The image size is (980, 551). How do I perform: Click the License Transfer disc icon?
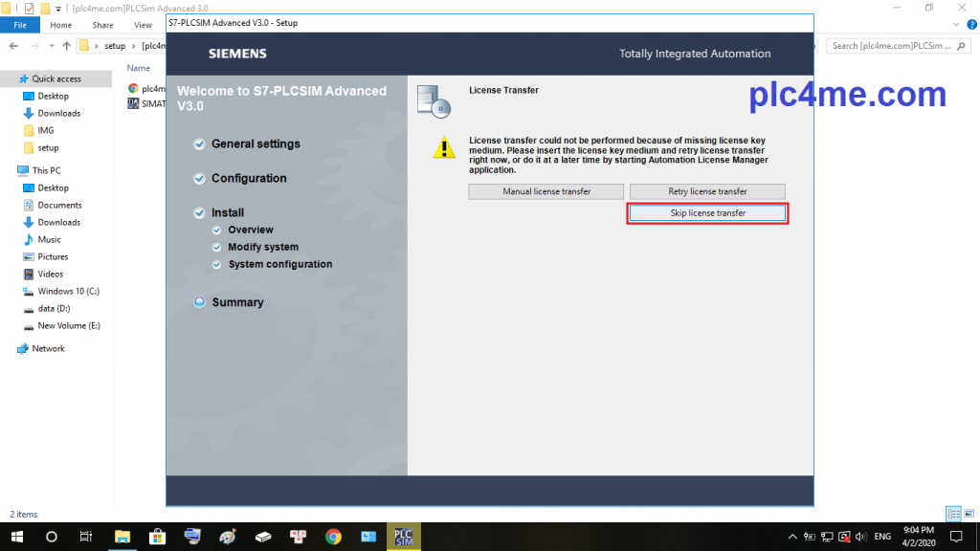click(x=434, y=99)
